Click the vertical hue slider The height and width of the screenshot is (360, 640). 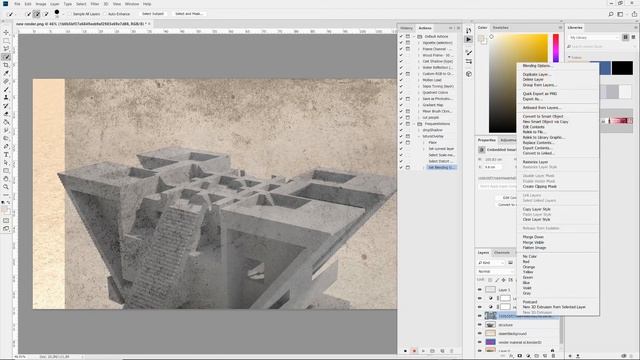click(556, 48)
